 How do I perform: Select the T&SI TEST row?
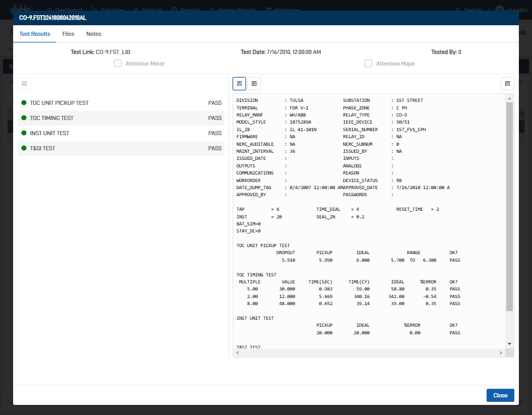tap(121, 148)
